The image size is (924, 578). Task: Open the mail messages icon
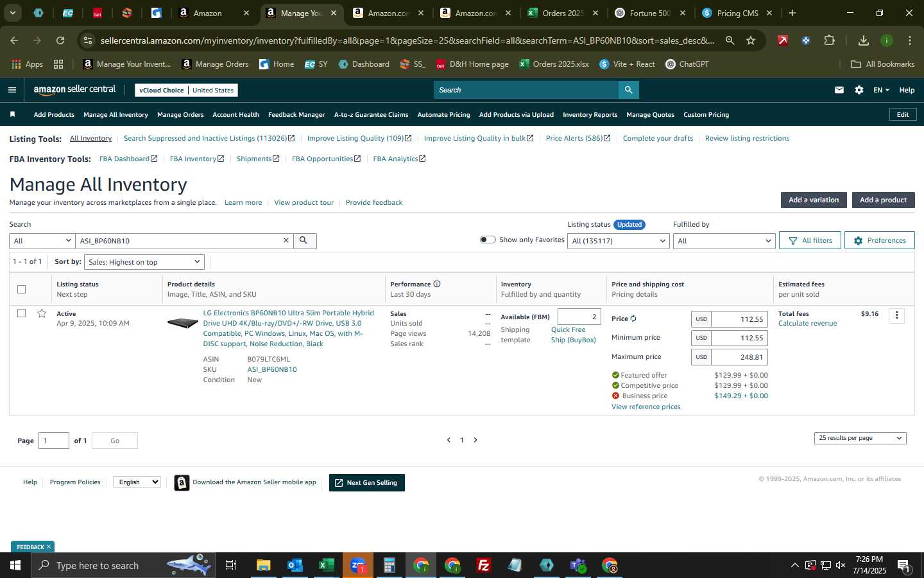pos(839,90)
